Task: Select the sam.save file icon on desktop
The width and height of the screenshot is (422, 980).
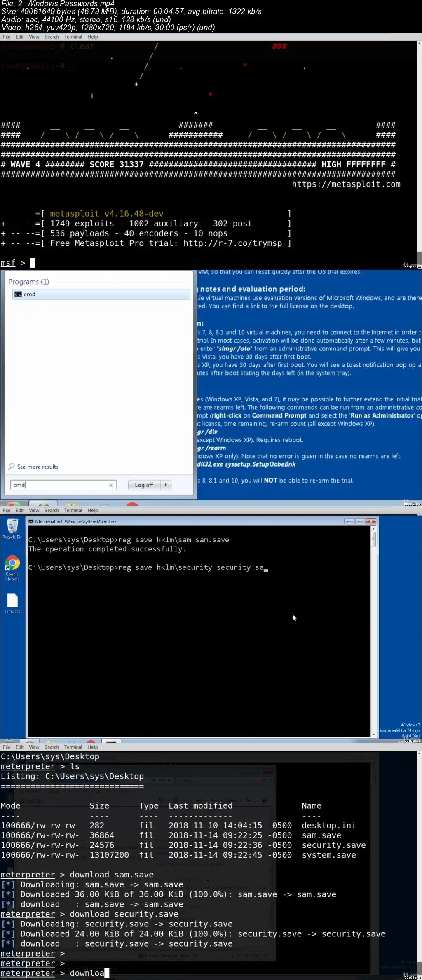Action: (12, 603)
